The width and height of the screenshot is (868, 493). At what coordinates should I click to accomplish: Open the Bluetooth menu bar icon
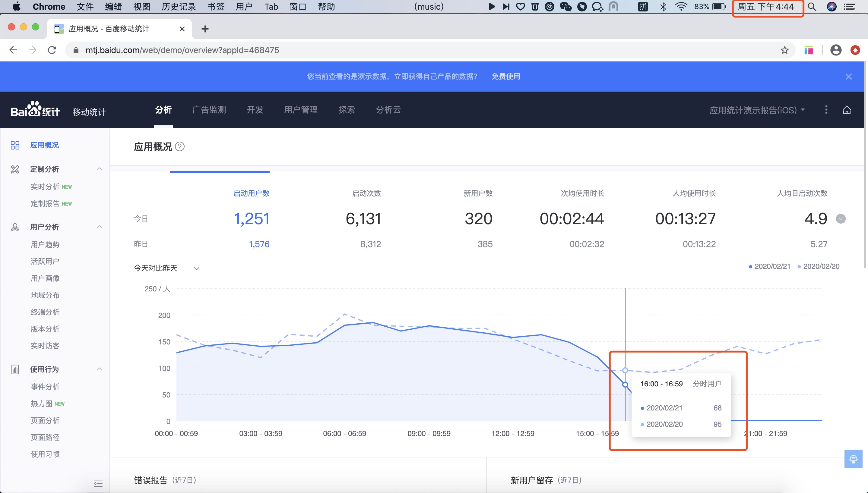tap(663, 6)
